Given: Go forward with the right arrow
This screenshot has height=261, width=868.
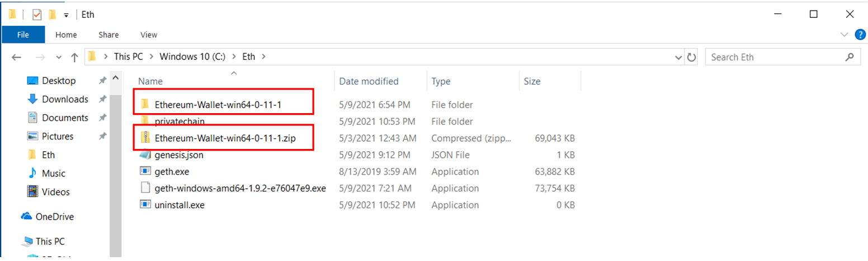Looking at the screenshot, I should pos(40,57).
